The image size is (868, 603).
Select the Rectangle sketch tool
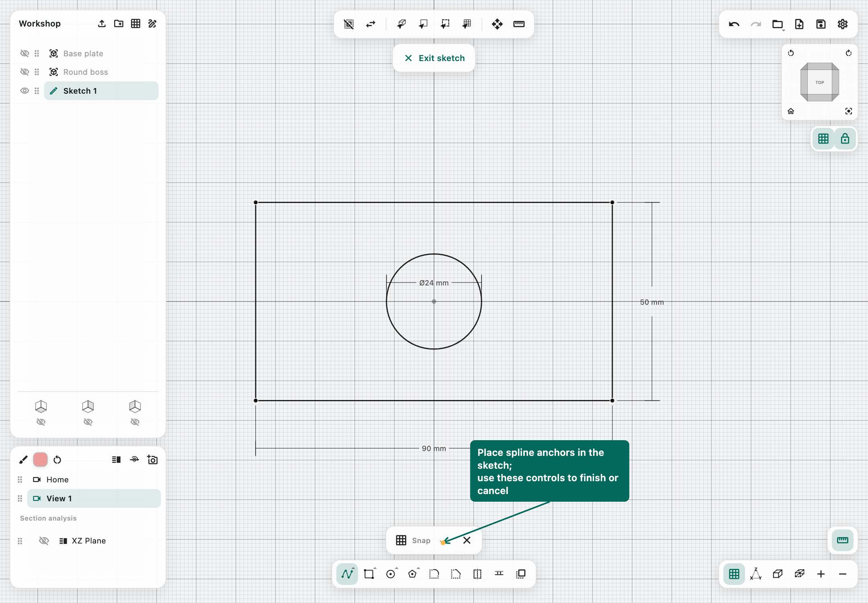click(x=369, y=574)
